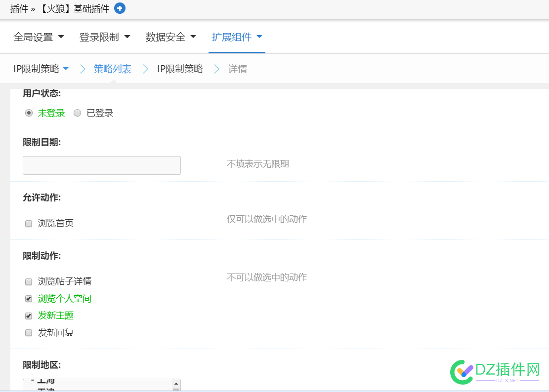Uncheck the 浏览个人空间 checkbox
The image size is (549, 392).
point(29,299)
